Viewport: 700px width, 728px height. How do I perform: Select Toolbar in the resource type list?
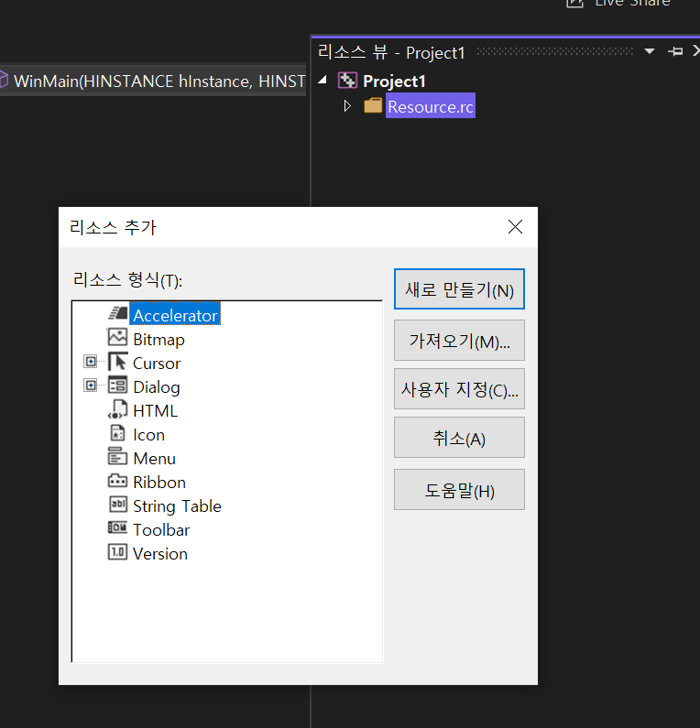pyautogui.click(x=161, y=530)
